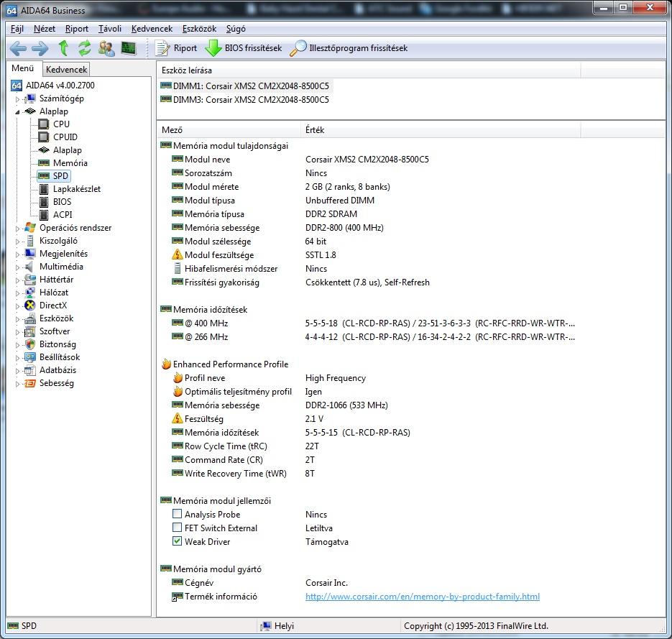Expand the Kiszolgáló tree node
Image resolution: width=672 pixels, height=639 pixels.
click(x=17, y=242)
